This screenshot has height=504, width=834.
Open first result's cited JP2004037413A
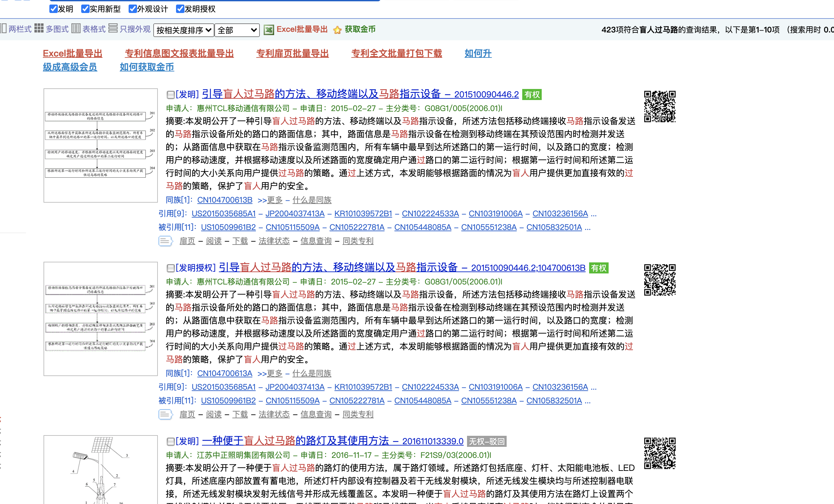(295, 214)
